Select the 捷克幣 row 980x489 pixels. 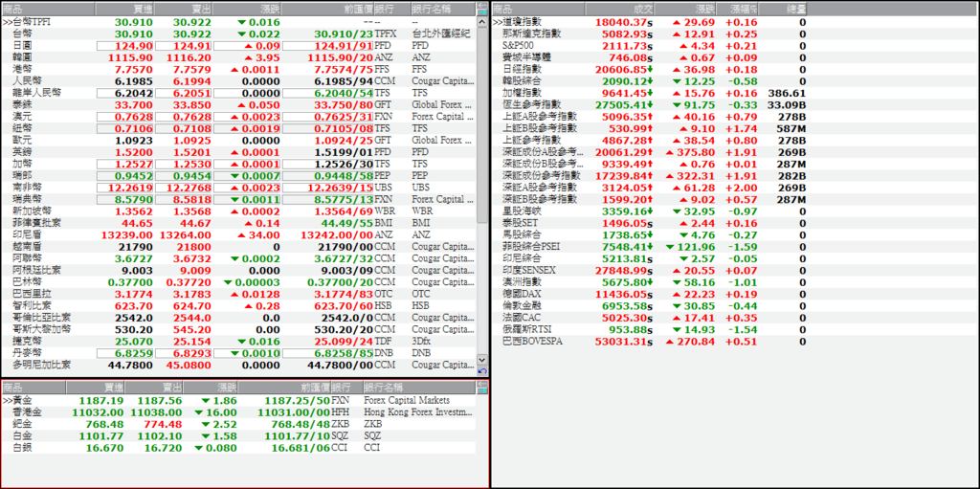[238, 341]
